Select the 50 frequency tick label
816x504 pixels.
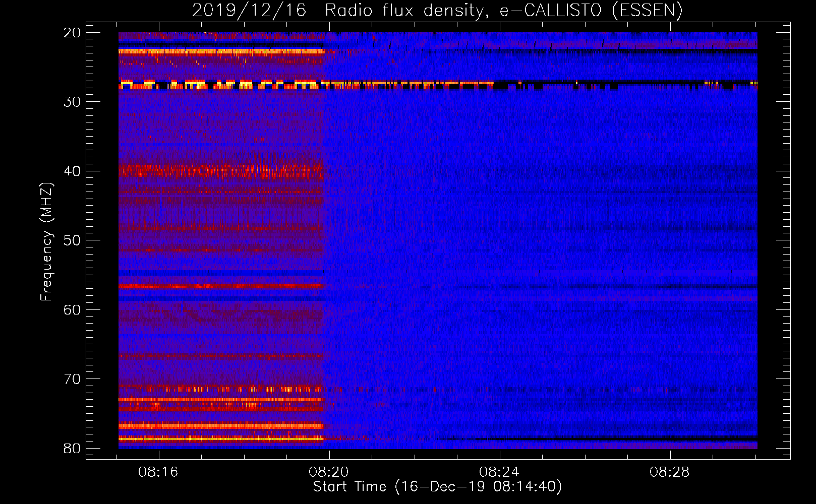click(x=73, y=240)
